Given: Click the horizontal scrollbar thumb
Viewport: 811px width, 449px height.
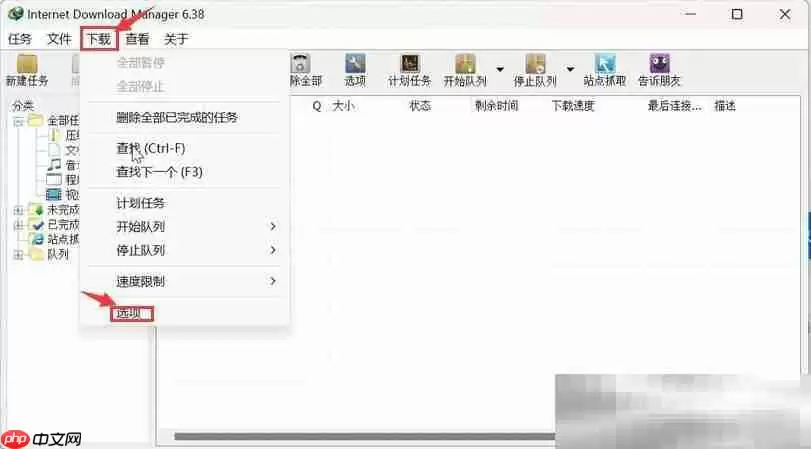Looking at the screenshot, I should 364,437.
